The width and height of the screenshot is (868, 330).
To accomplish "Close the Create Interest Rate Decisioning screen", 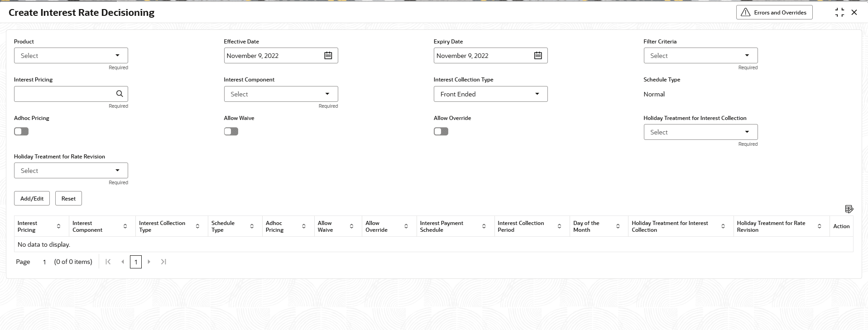I will [x=854, y=13].
